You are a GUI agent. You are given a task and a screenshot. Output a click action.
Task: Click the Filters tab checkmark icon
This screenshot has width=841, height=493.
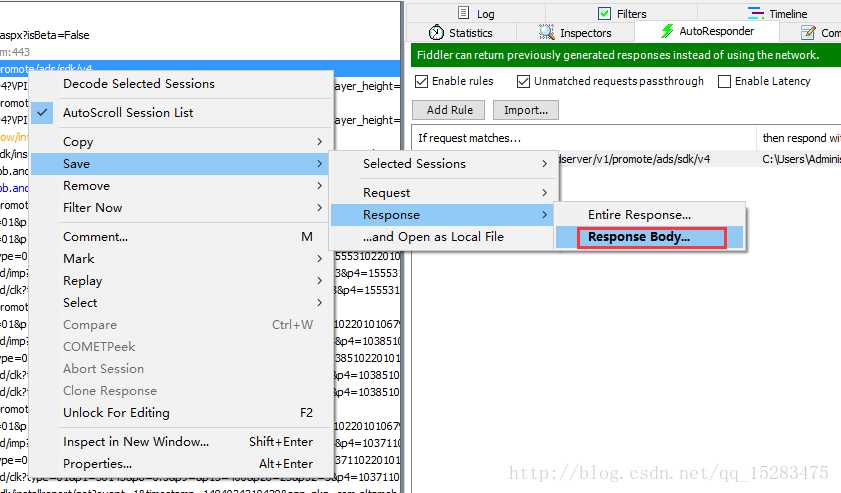604,13
